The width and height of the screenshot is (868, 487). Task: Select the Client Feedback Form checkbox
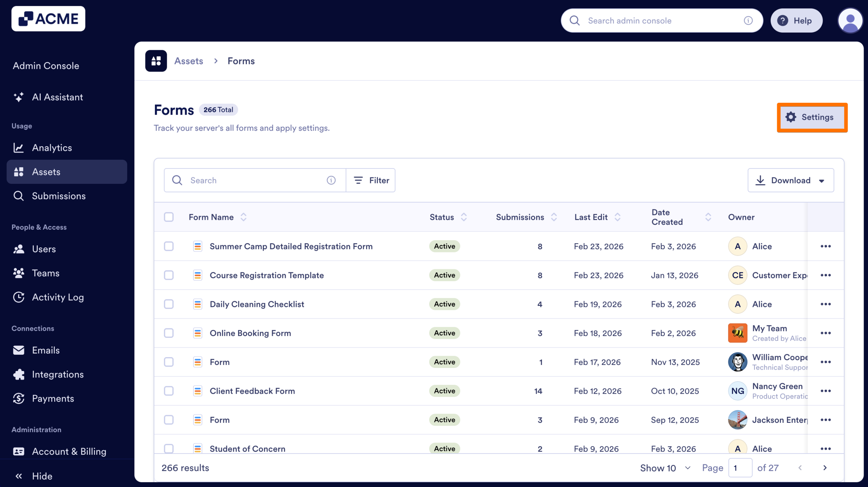[169, 391]
